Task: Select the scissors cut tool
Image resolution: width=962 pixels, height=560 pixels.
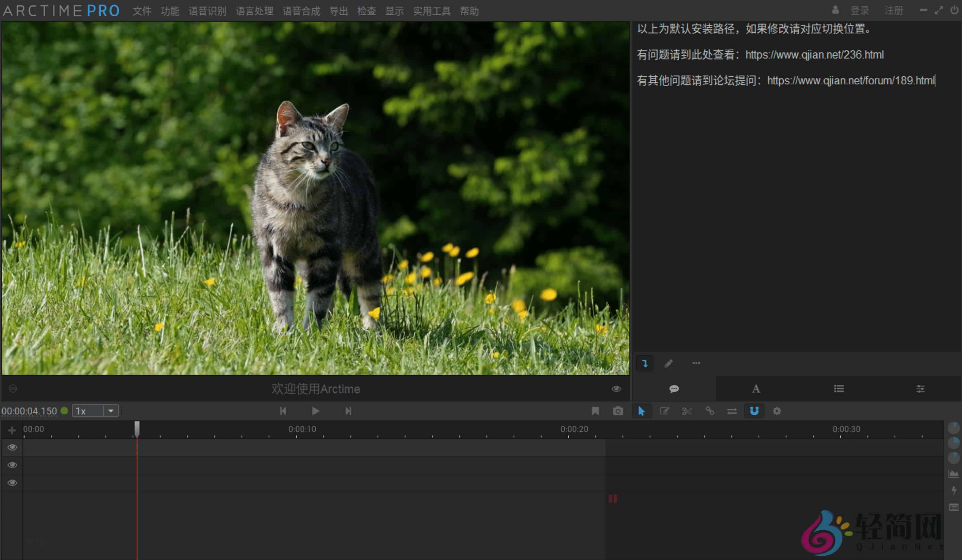Action: 687,411
